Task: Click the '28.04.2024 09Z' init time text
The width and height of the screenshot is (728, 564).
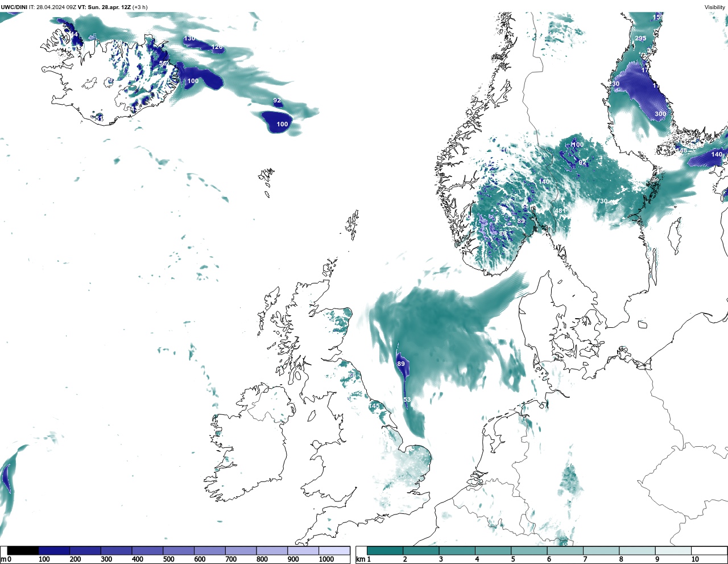Action: [56, 7]
